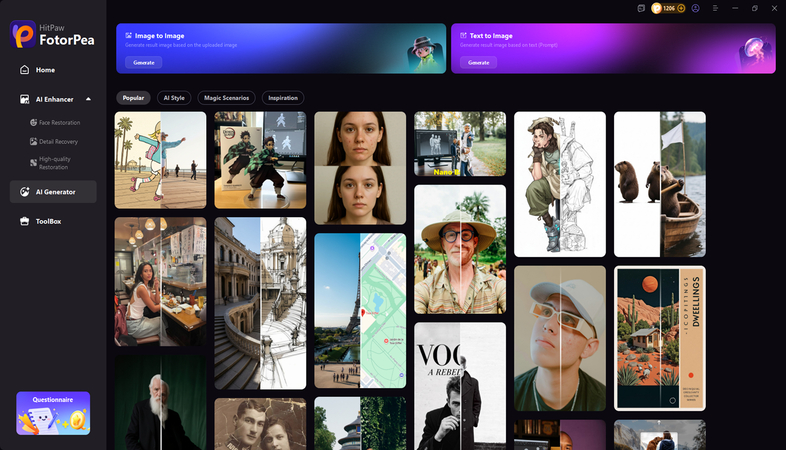Select the Dwellings poster thumbnail
Image resolution: width=786 pixels, height=450 pixels.
659,337
